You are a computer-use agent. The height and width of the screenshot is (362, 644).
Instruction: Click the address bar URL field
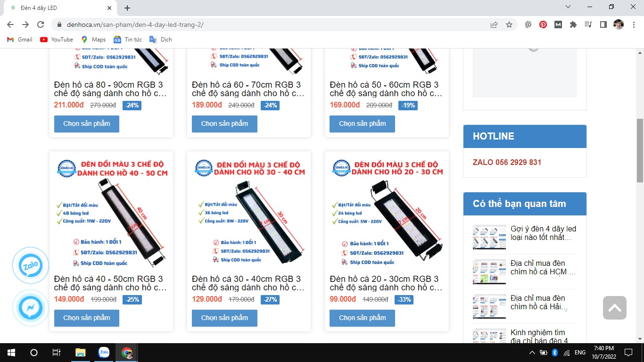(x=273, y=25)
